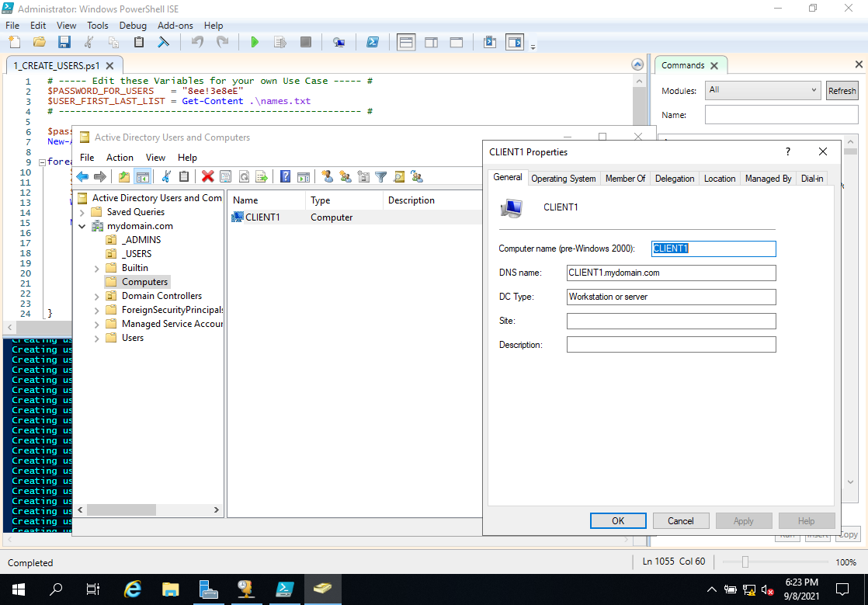Click the red X Delete icon
Viewport: 868px width, 605px height.
[x=207, y=176]
